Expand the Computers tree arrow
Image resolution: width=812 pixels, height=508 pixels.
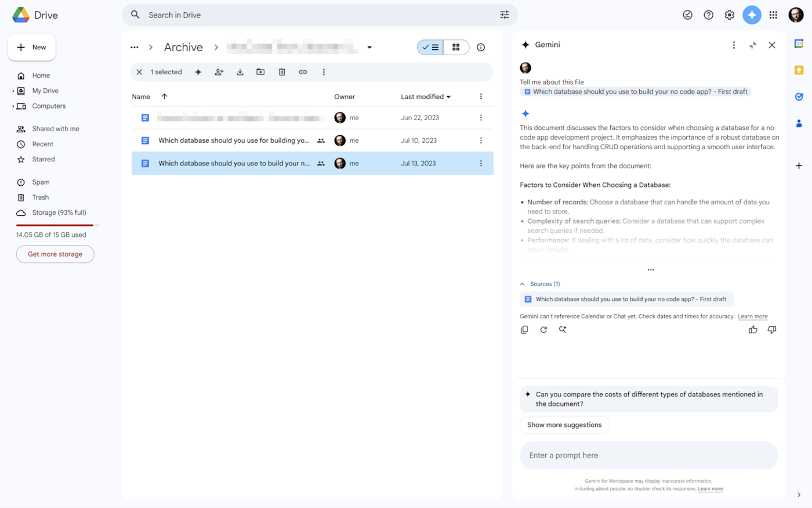pos(13,106)
